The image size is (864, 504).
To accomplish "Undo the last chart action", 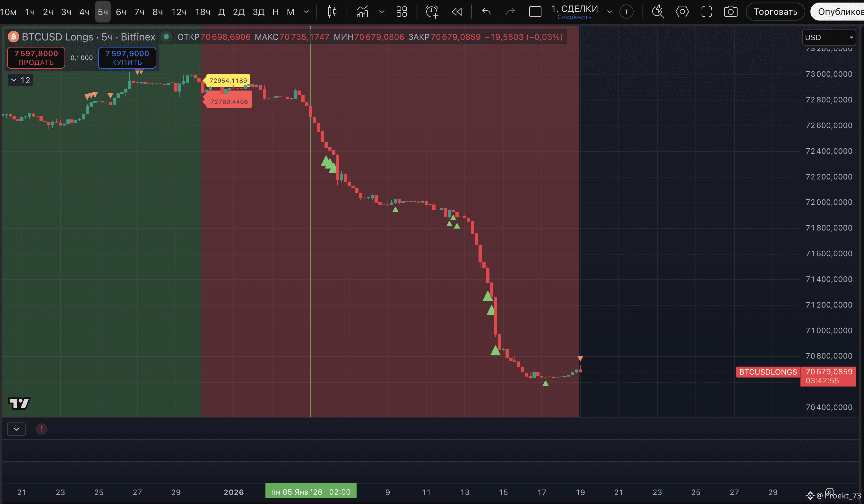I will [x=486, y=12].
